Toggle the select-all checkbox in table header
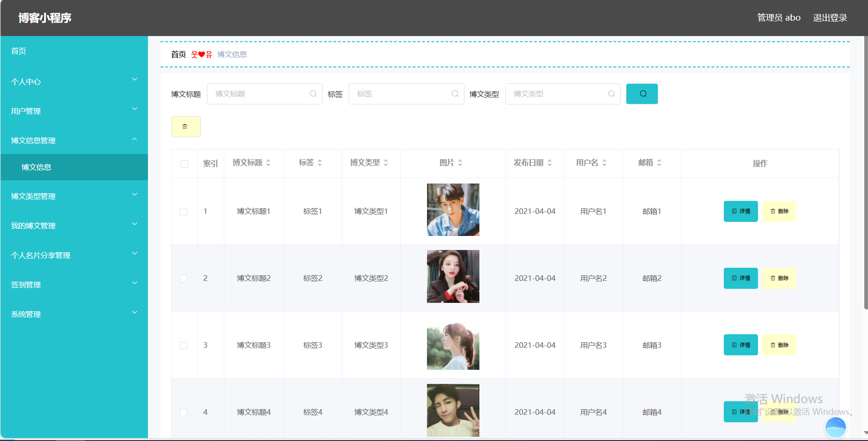868x441 pixels. (x=184, y=164)
